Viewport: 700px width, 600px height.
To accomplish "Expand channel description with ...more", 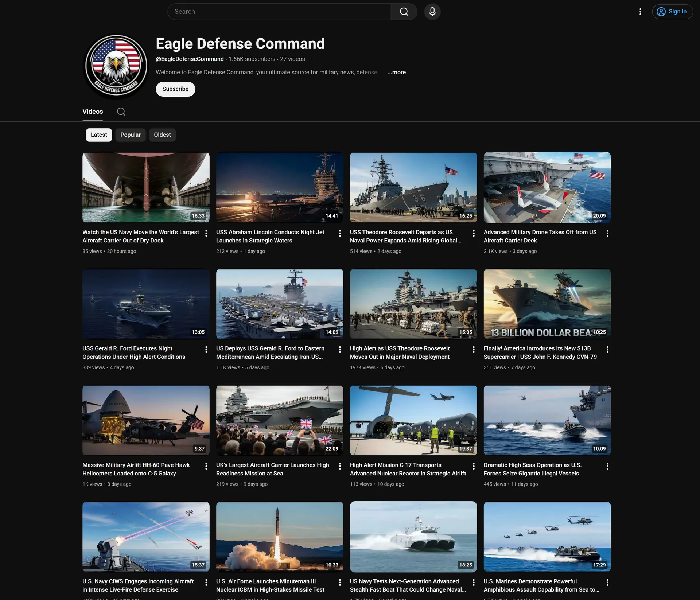I will (x=397, y=72).
